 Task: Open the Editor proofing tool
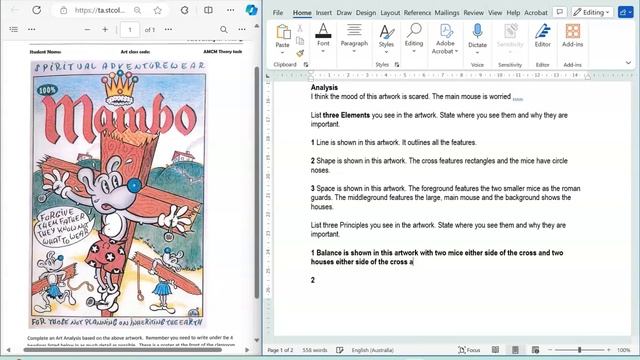pos(542,36)
